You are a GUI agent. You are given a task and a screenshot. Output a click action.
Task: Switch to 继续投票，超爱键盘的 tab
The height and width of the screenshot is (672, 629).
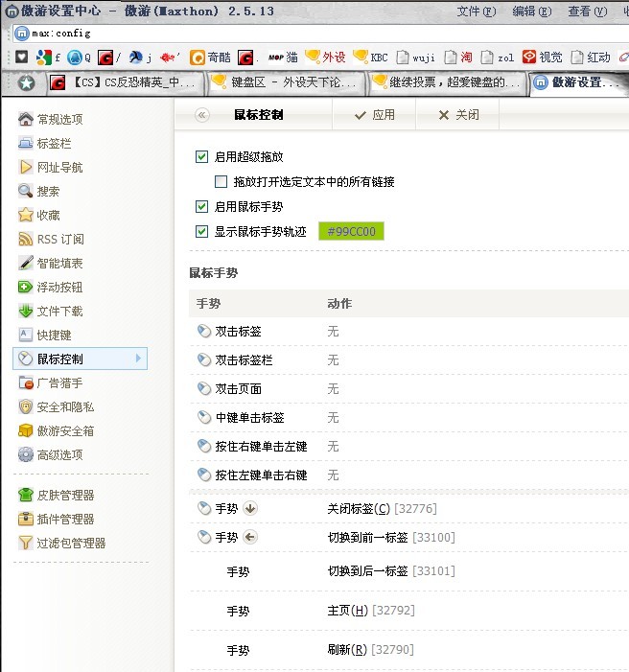(x=447, y=82)
